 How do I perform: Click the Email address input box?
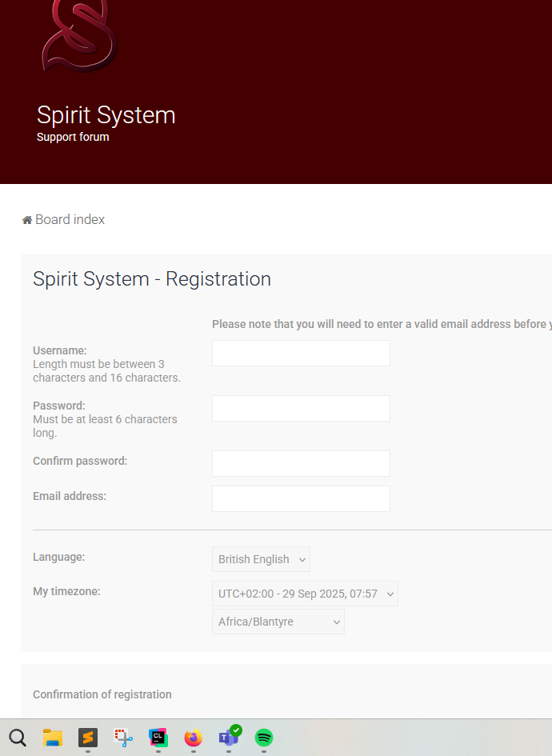click(301, 498)
